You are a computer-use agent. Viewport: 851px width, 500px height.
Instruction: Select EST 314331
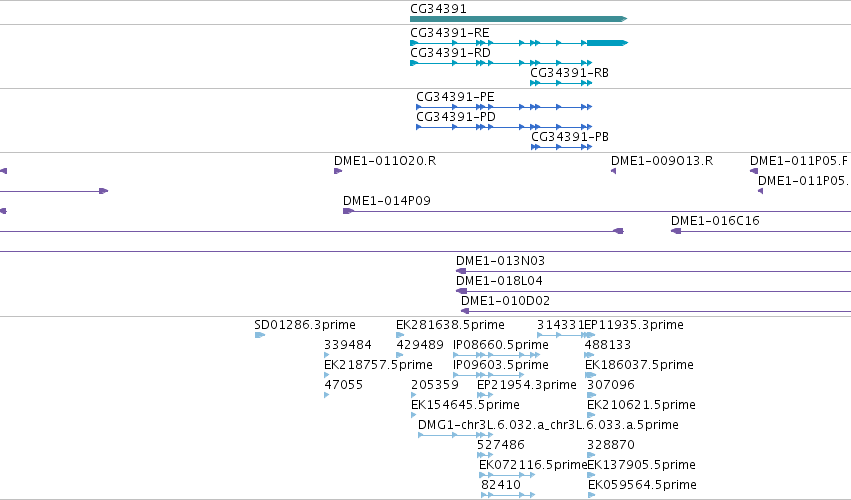[561, 325]
